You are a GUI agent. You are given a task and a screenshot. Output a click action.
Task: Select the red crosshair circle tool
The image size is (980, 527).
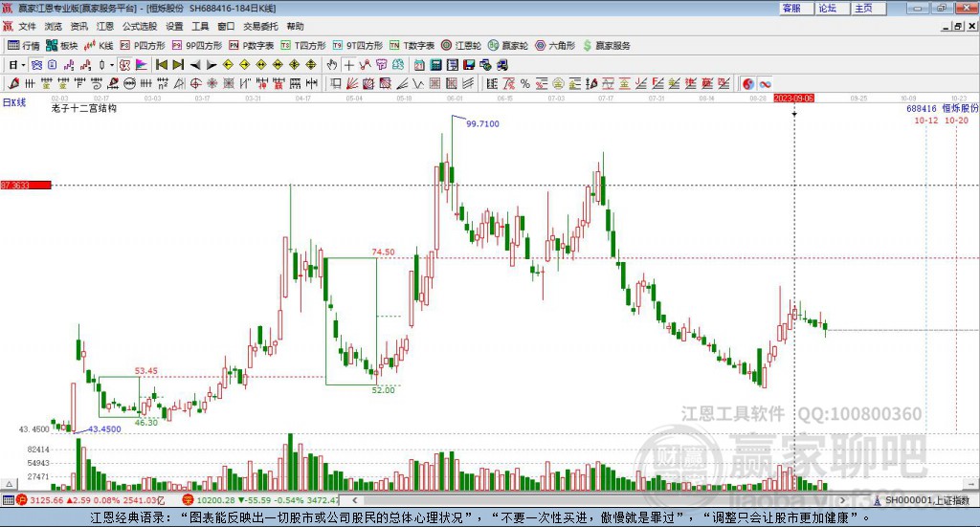coord(195,83)
